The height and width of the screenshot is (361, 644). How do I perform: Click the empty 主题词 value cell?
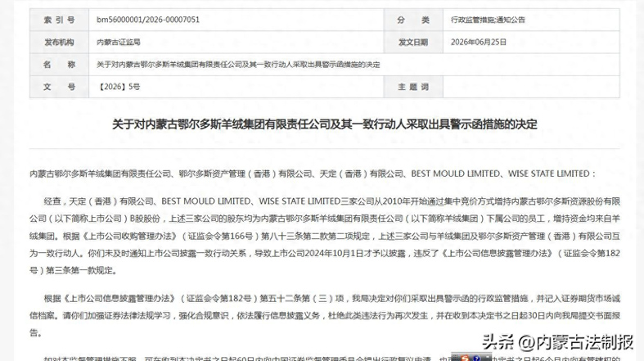tap(531, 87)
